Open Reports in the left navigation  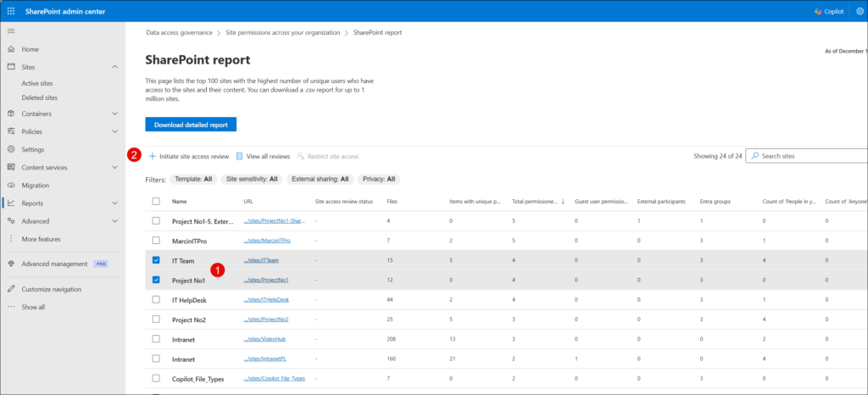pyautogui.click(x=32, y=203)
